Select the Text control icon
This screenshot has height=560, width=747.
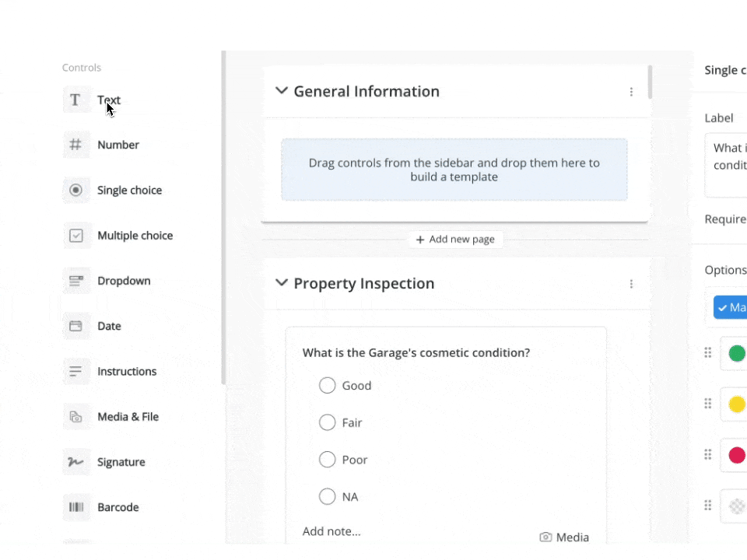click(x=75, y=100)
